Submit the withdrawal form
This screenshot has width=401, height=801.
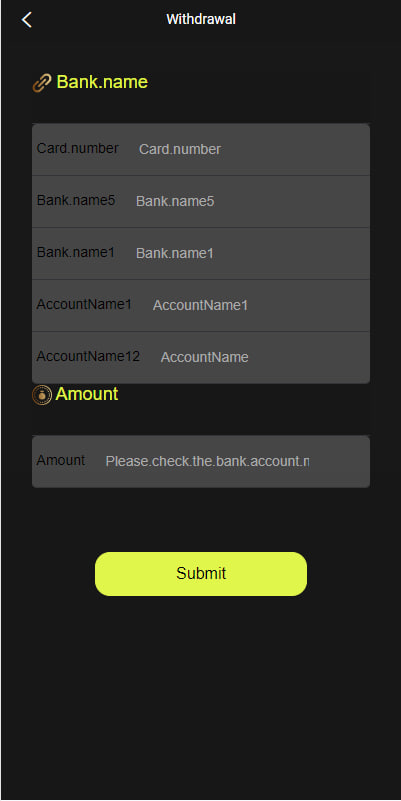201,573
